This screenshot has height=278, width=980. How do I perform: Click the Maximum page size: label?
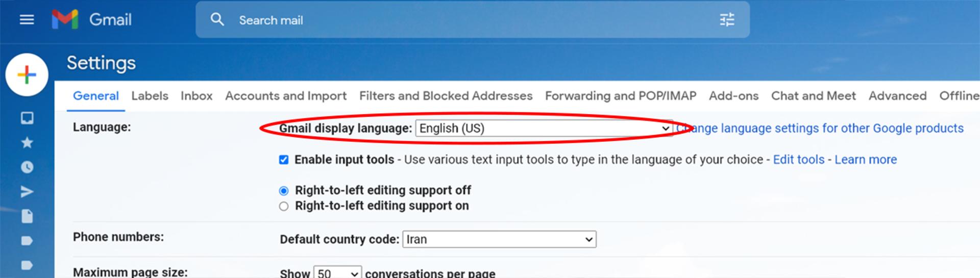(x=130, y=272)
